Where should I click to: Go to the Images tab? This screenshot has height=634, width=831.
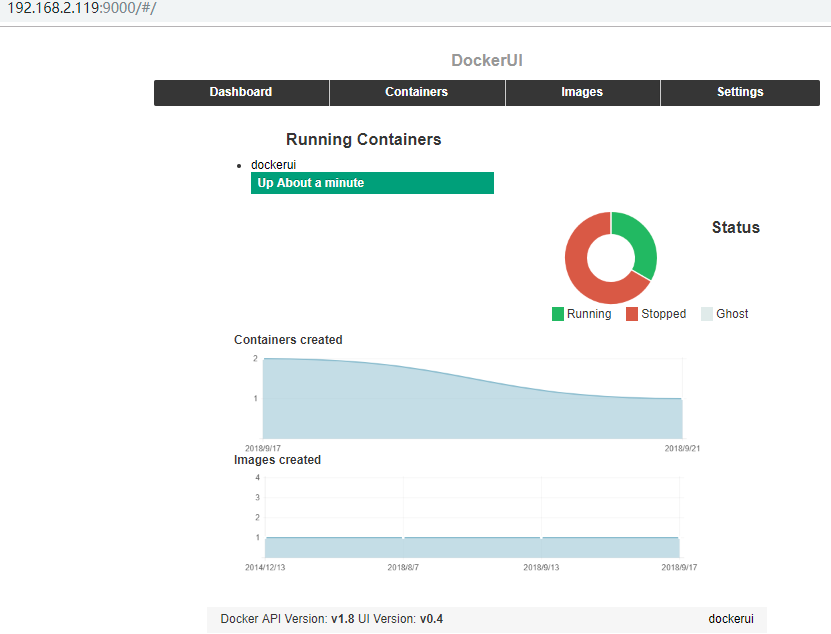582,92
